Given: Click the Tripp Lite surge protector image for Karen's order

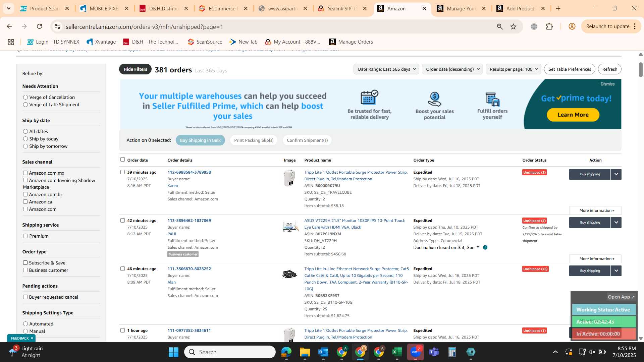Looking at the screenshot, I should pyautogui.click(x=289, y=178).
